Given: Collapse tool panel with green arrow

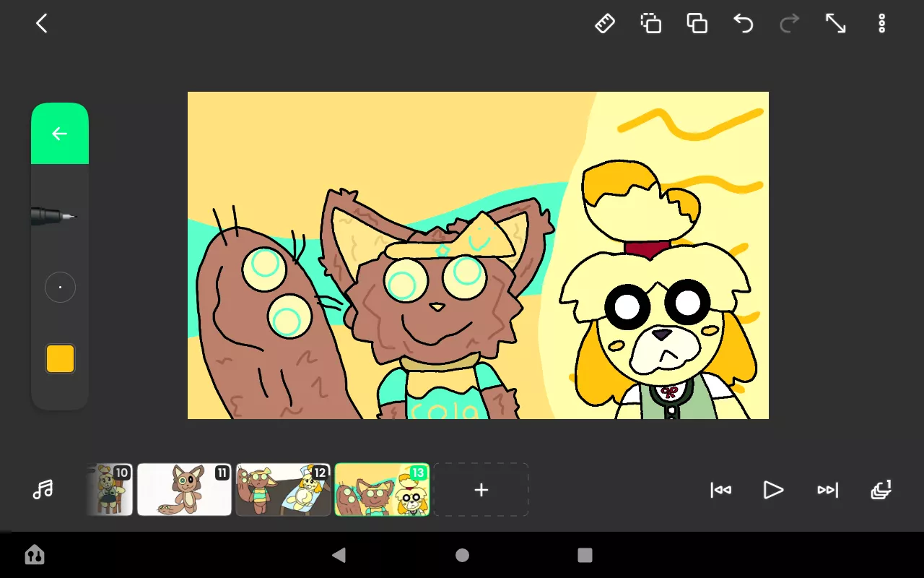Looking at the screenshot, I should (x=60, y=134).
